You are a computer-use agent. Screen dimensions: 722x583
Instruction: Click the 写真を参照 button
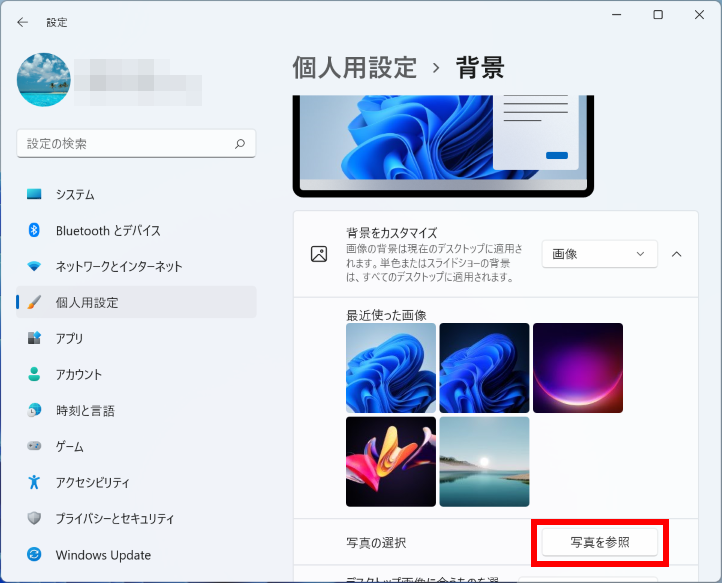pyautogui.click(x=600, y=542)
